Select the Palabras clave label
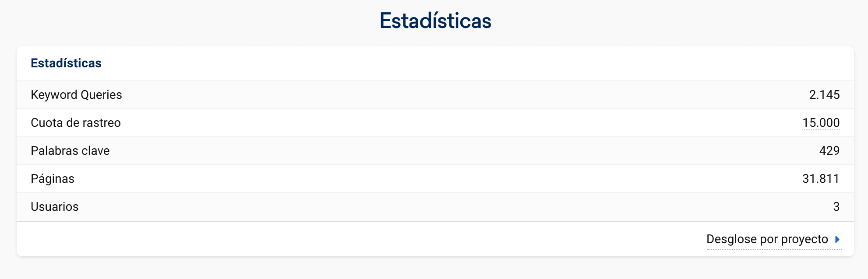 pos(70,151)
